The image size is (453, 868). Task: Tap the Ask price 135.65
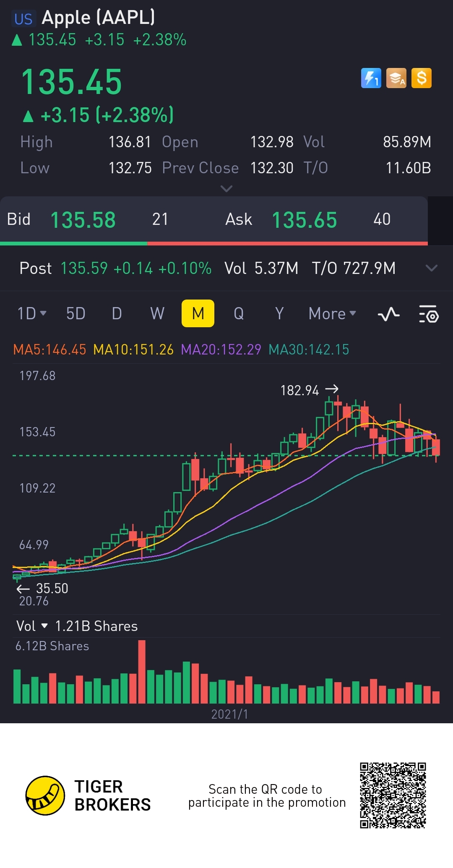click(x=305, y=220)
